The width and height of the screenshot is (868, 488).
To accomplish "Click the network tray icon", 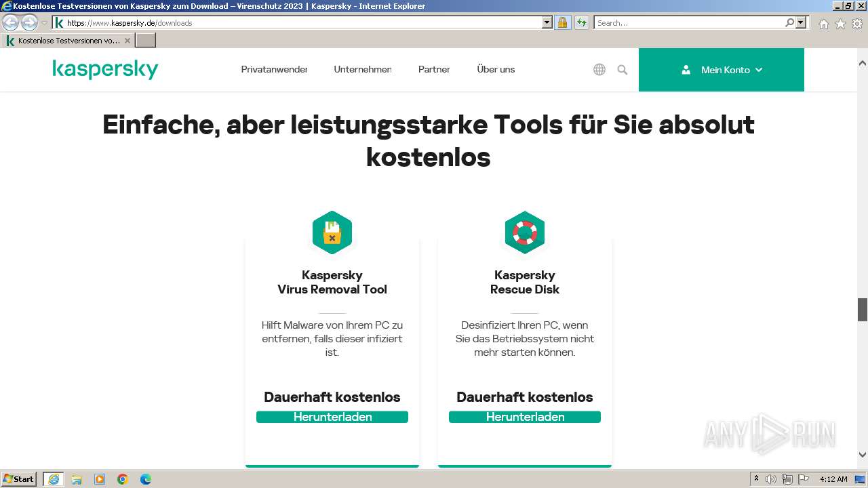I will point(787,479).
